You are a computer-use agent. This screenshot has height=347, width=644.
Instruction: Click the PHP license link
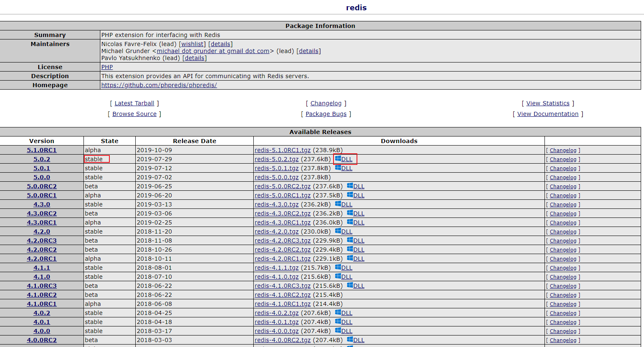pos(107,67)
